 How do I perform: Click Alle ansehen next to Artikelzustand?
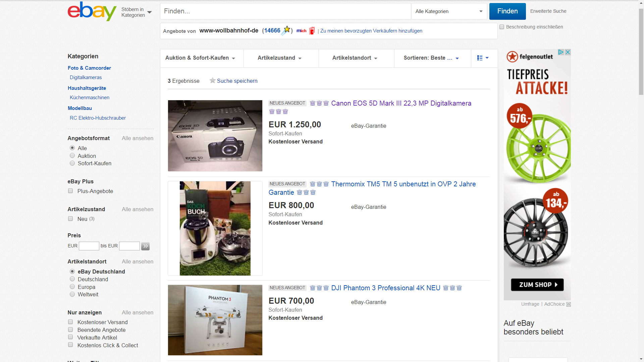tap(138, 209)
